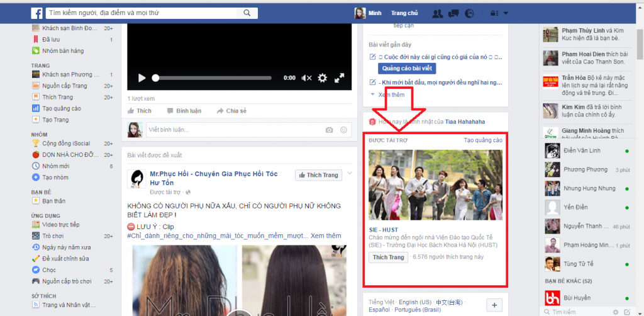Image resolution: width=644 pixels, height=316 pixels.
Task: Click the Thích Trang button on Mr.Phục Hồi post
Action: tap(318, 175)
